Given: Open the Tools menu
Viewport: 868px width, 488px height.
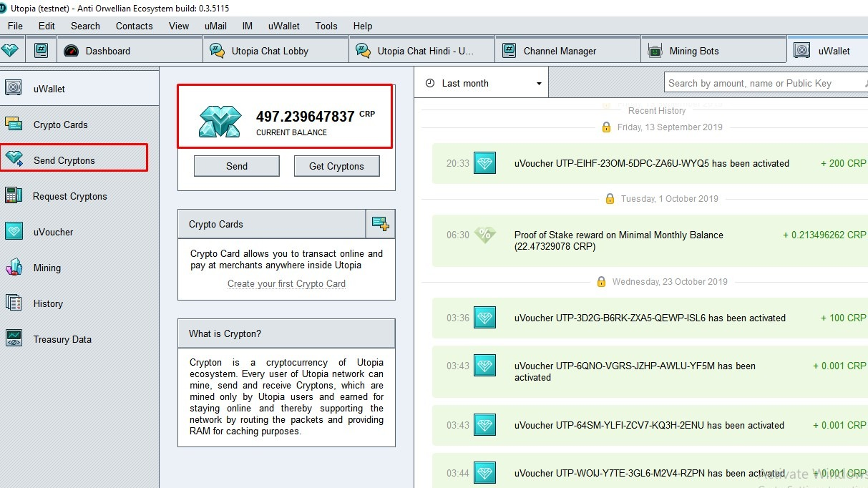Looking at the screenshot, I should coord(326,26).
